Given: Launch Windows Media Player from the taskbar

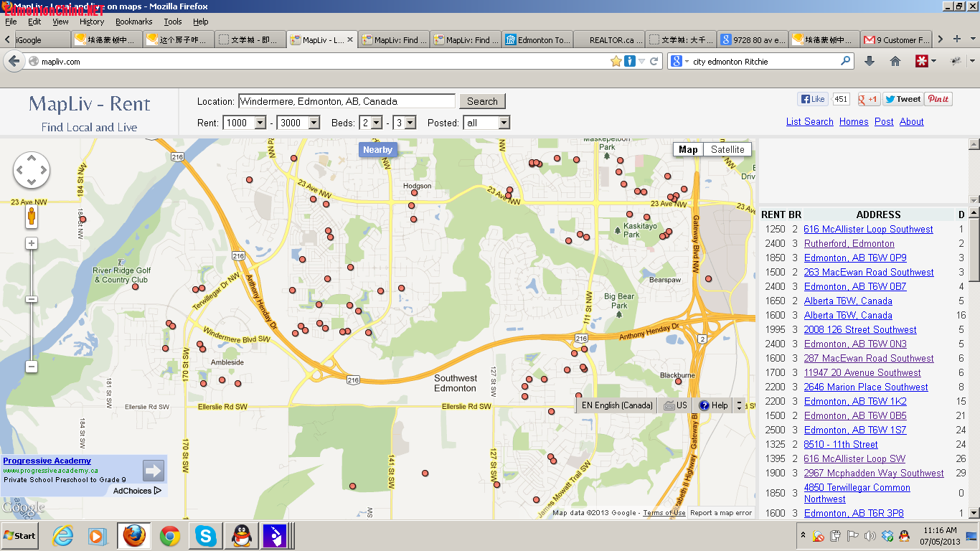Looking at the screenshot, I should pos(98,536).
